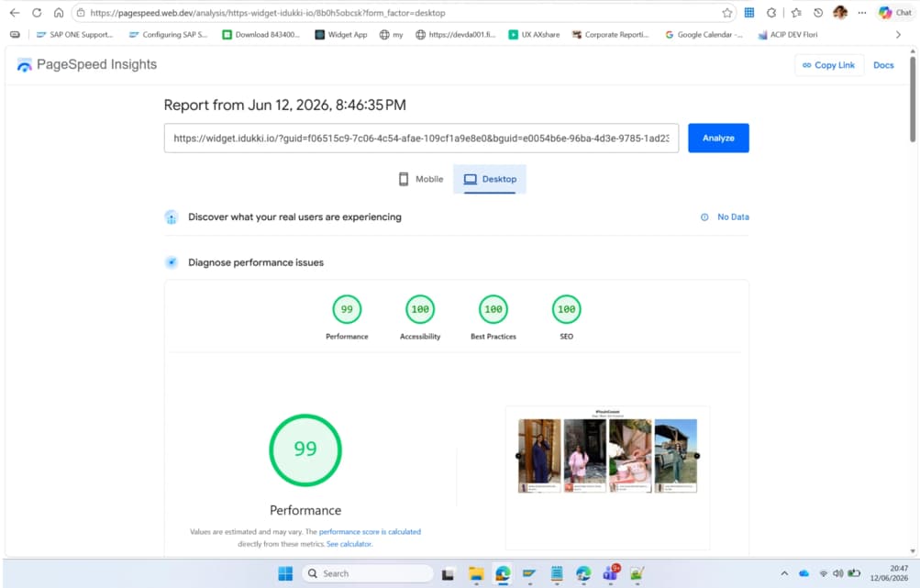Image resolution: width=920 pixels, height=588 pixels.
Task: Open the Configuring SAP S... bookmark
Action: (168, 35)
